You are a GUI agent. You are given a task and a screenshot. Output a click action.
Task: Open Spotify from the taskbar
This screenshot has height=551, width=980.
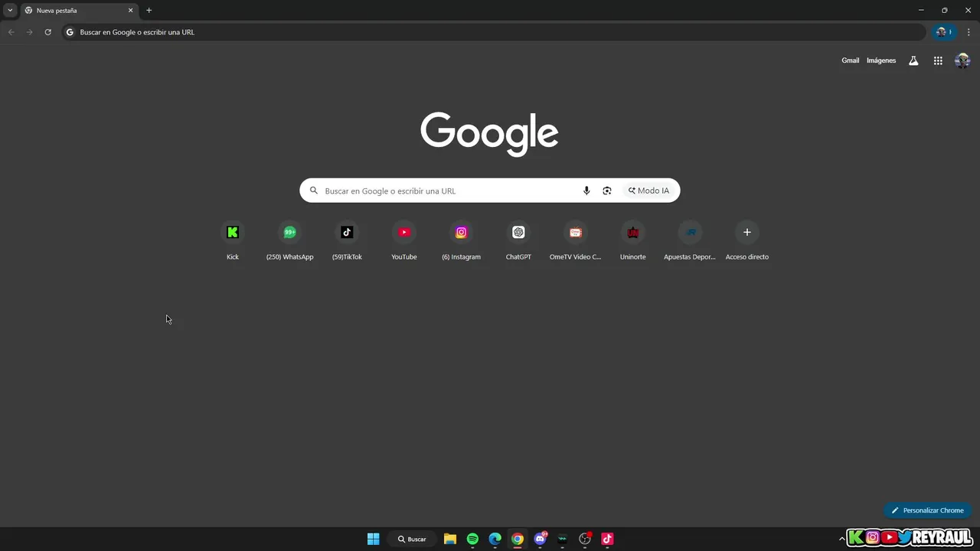coord(472,539)
